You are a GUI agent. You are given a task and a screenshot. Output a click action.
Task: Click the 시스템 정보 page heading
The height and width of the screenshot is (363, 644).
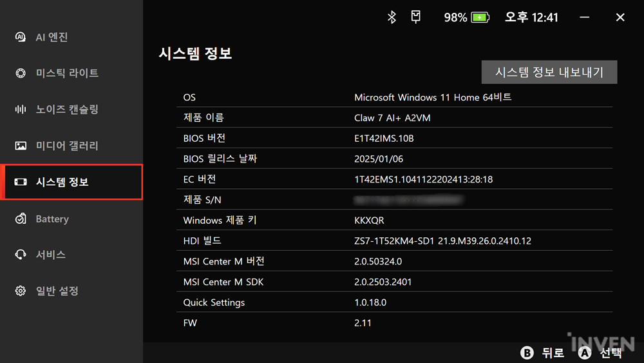pyautogui.click(x=196, y=54)
